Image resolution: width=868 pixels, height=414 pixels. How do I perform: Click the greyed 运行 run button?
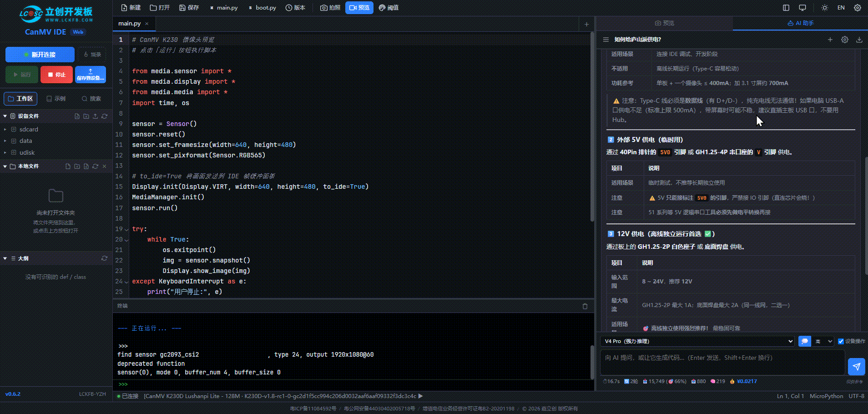[x=22, y=75]
